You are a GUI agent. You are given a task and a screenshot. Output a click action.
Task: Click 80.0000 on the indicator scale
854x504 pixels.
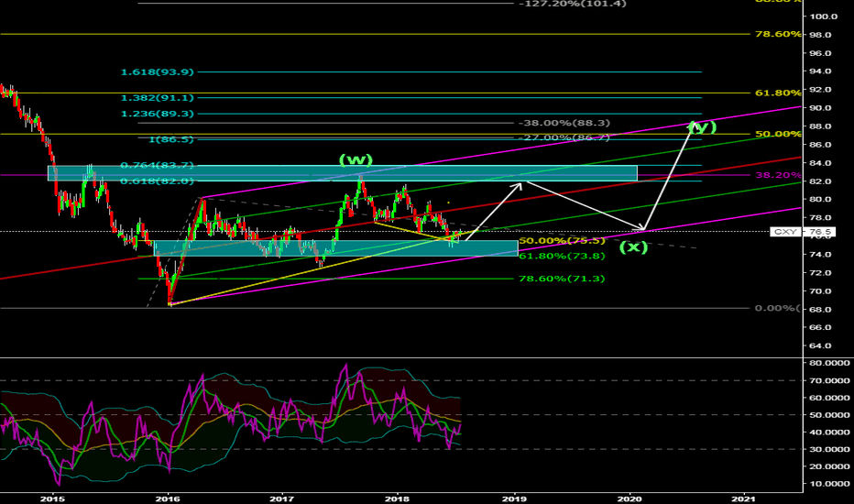[x=829, y=363]
